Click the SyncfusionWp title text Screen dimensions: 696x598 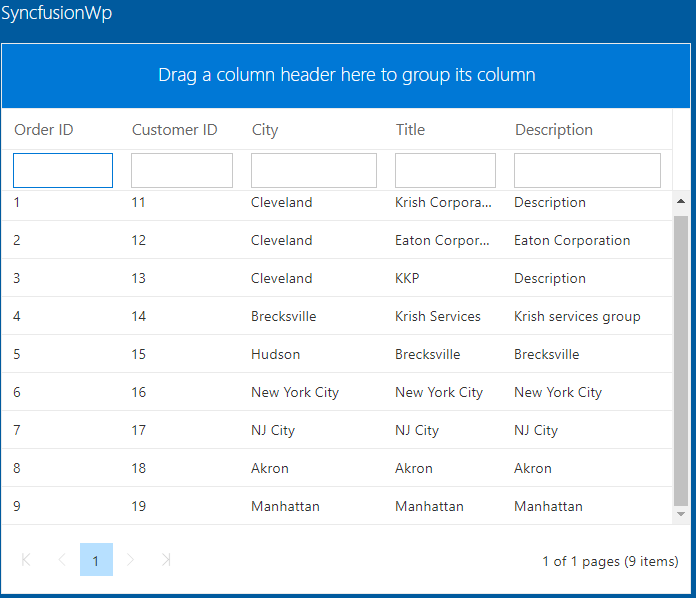[56, 13]
